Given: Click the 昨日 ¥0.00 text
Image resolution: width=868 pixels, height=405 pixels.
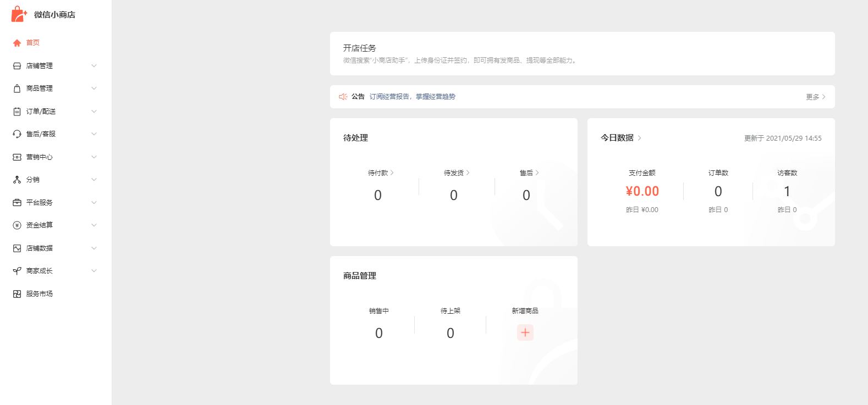Looking at the screenshot, I should point(642,210).
